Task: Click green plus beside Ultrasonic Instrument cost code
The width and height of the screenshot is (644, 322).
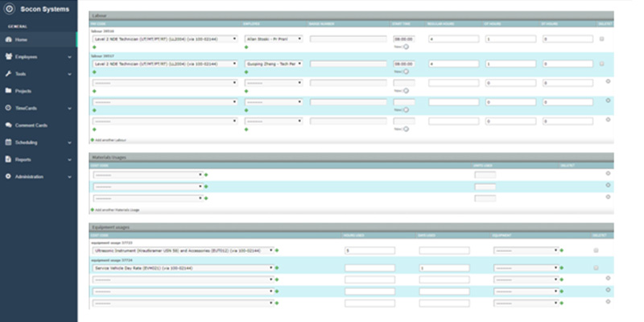Action: 277,250
